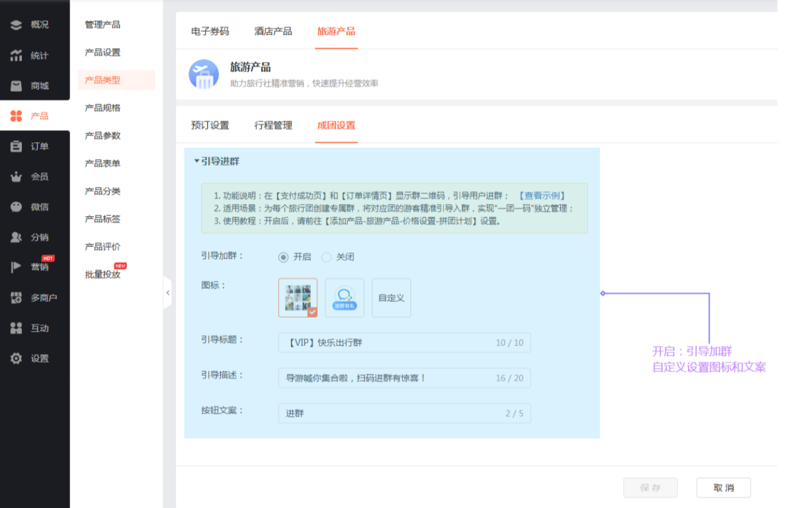The image size is (812, 508).
Task: Open the 概况 overview sidebar icon
Action: point(17,25)
